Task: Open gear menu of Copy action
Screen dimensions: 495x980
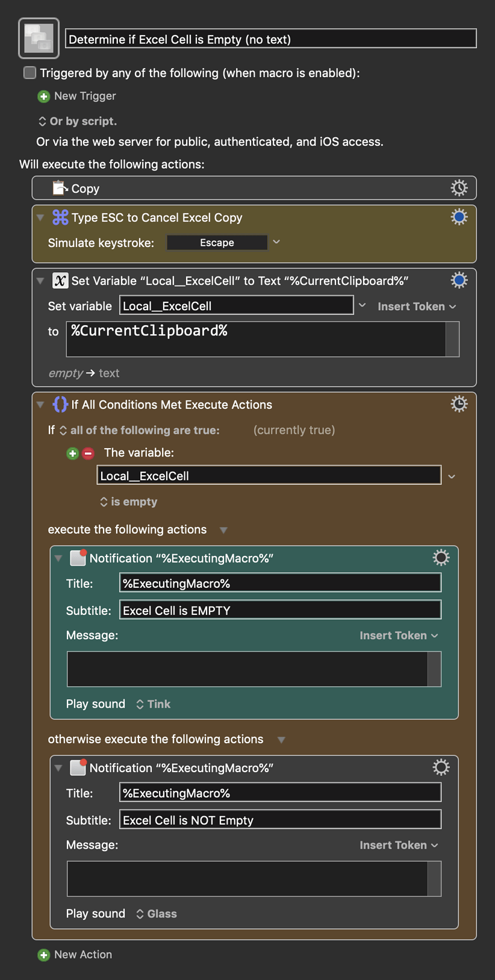Action: (x=459, y=188)
